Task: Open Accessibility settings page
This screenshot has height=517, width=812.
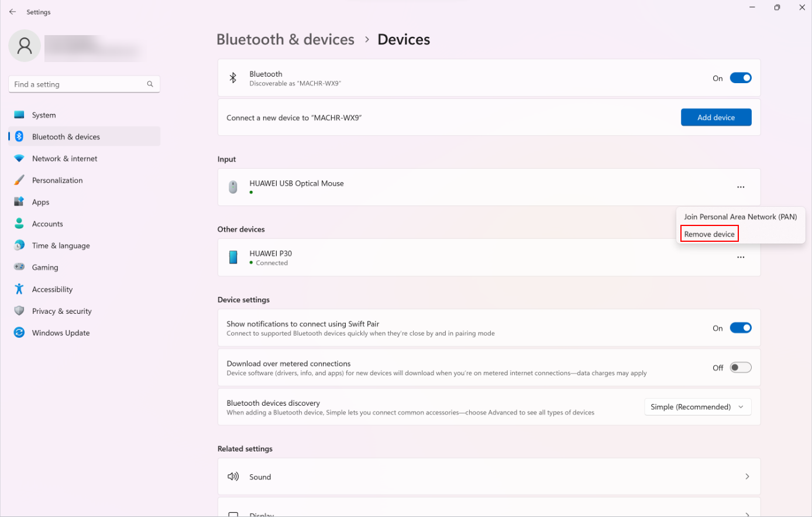Action: [x=84, y=289]
